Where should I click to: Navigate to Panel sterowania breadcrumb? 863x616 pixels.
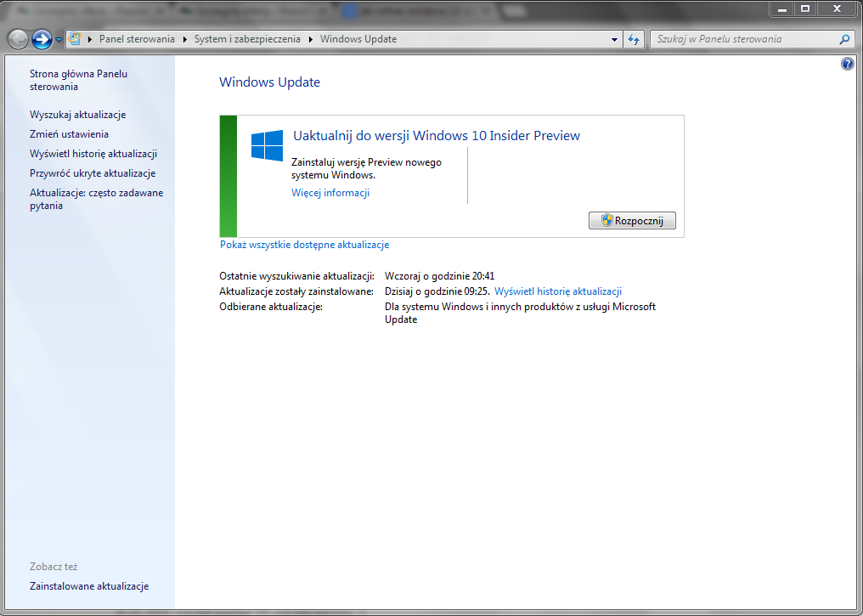137,39
